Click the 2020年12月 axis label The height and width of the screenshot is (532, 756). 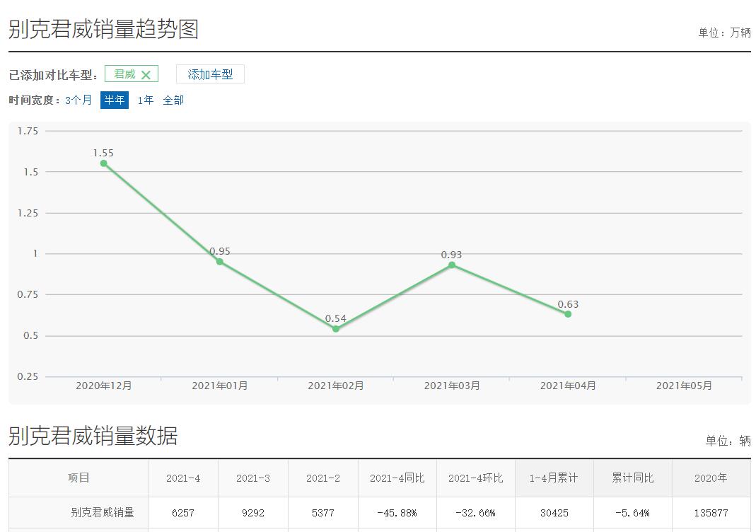[x=104, y=386]
